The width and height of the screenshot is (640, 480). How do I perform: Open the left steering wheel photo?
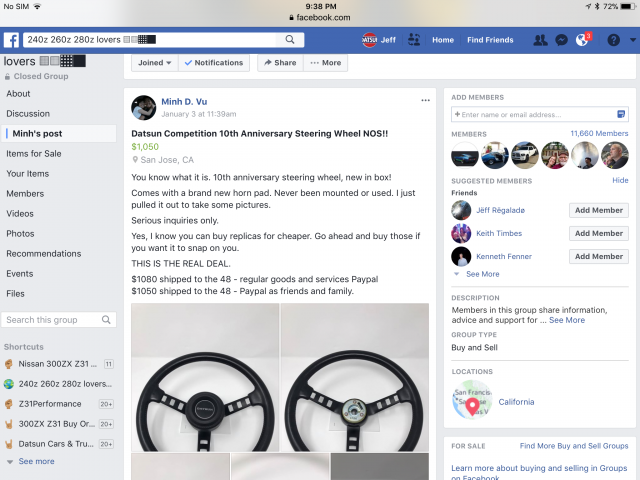point(205,377)
